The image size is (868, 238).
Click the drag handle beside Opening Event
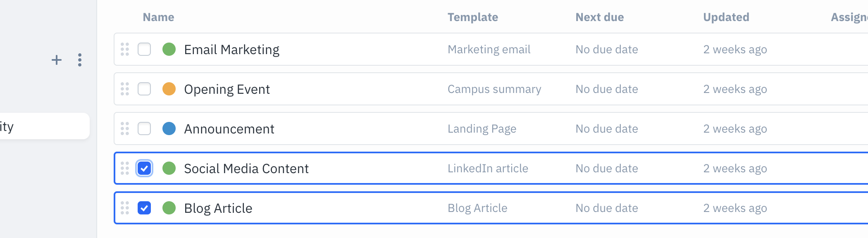click(124, 89)
